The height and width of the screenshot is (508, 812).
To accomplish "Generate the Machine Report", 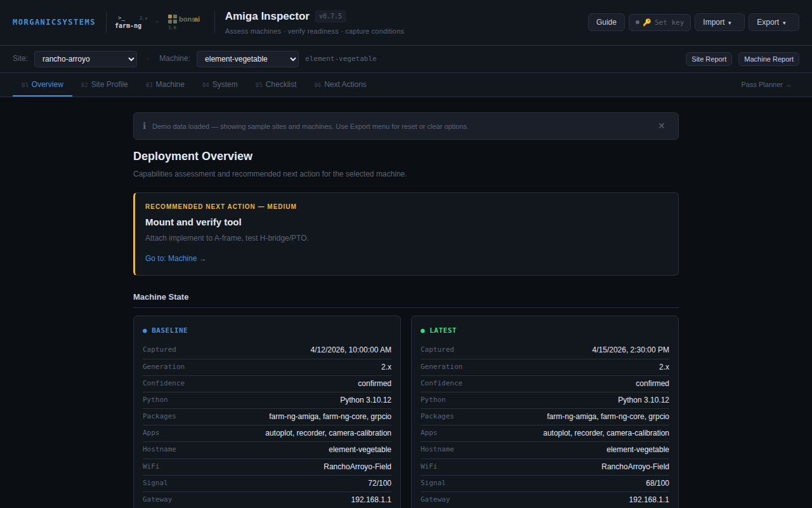I will coord(768,59).
